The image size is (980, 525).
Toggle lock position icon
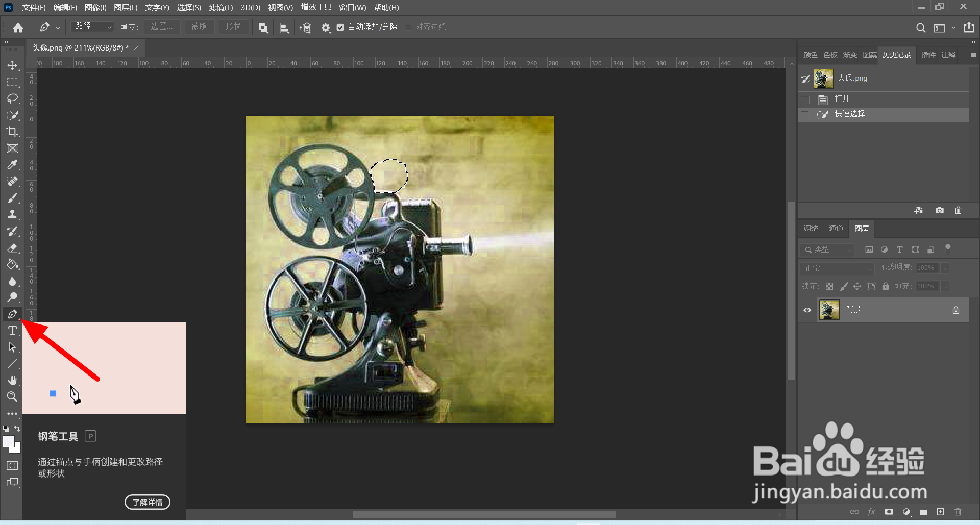click(857, 286)
